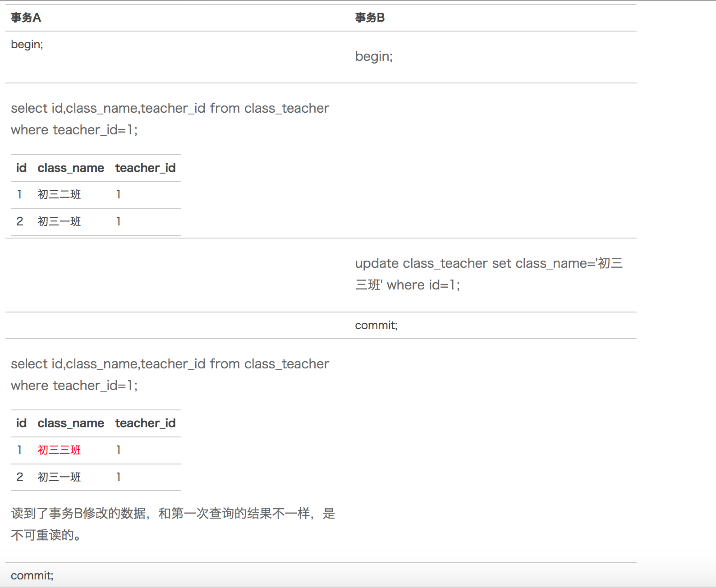Screen dimensions: 716x588
Task: Click the commit; statement in 事务B
Action: (x=376, y=325)
